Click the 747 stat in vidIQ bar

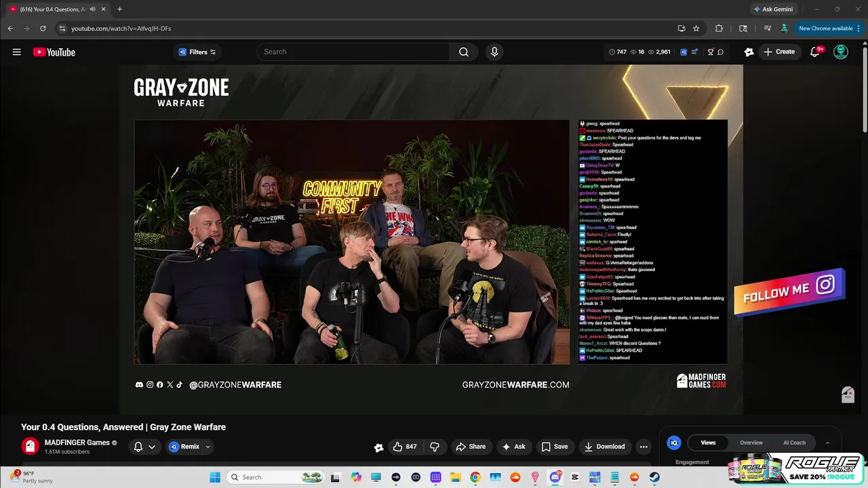617,52
